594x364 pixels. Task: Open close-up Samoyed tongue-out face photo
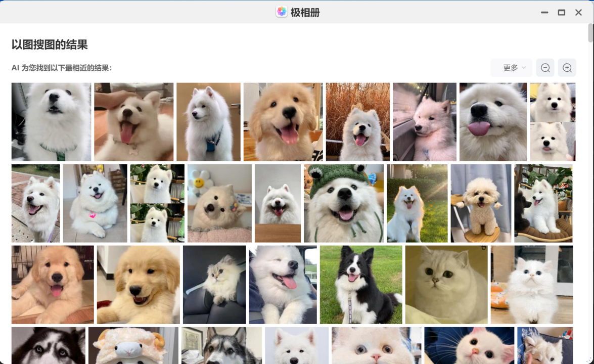click(x=493, y=122)
